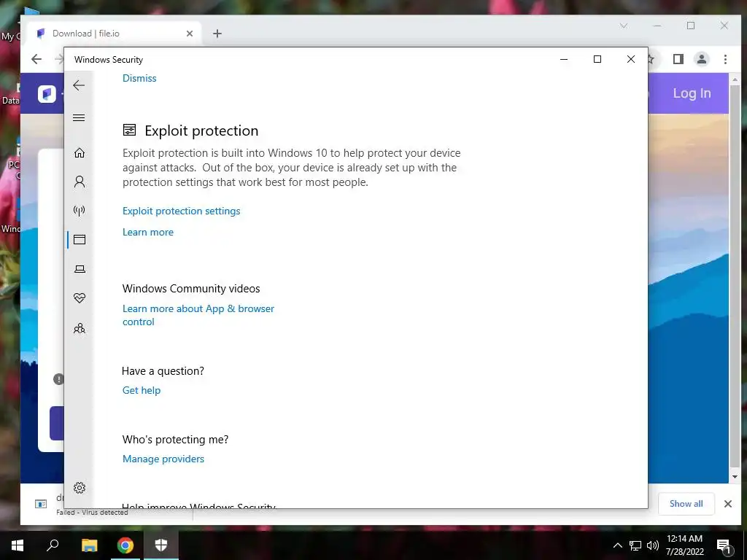The image size is (747, 560).
Task: Click Log In on file.io page
Action: click(692, 93)
